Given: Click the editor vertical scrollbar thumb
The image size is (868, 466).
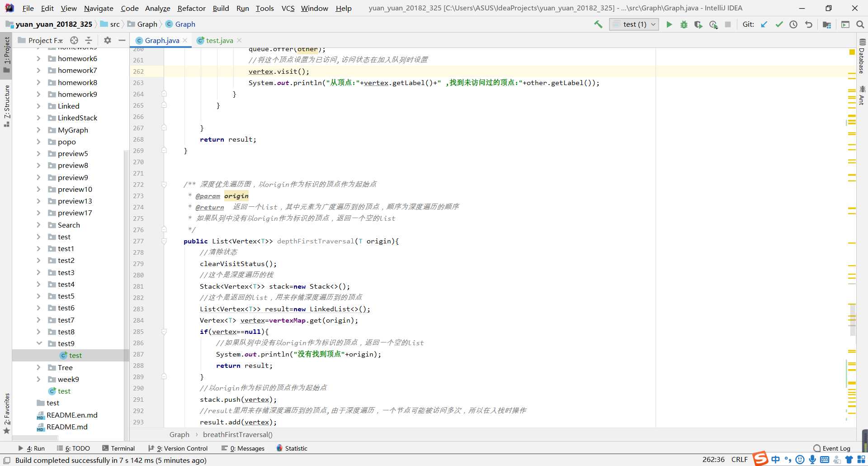Looking at the screenshot, I should coord(853,319).
